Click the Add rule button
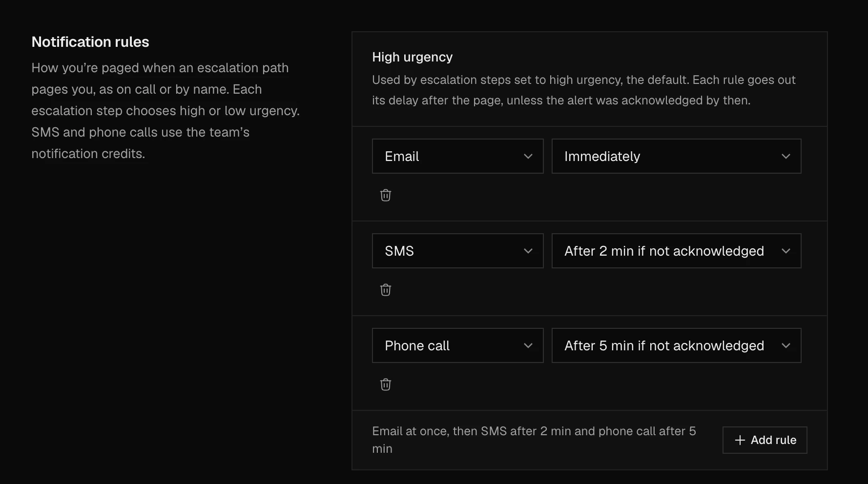The image size is (868, 484). pyautogui.click(x=765, y=440)
